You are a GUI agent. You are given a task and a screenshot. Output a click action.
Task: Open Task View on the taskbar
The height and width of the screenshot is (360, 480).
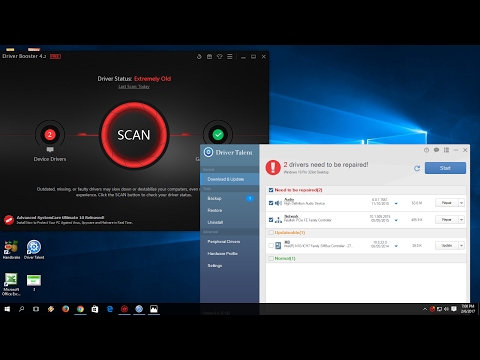(x=36, y=309)
